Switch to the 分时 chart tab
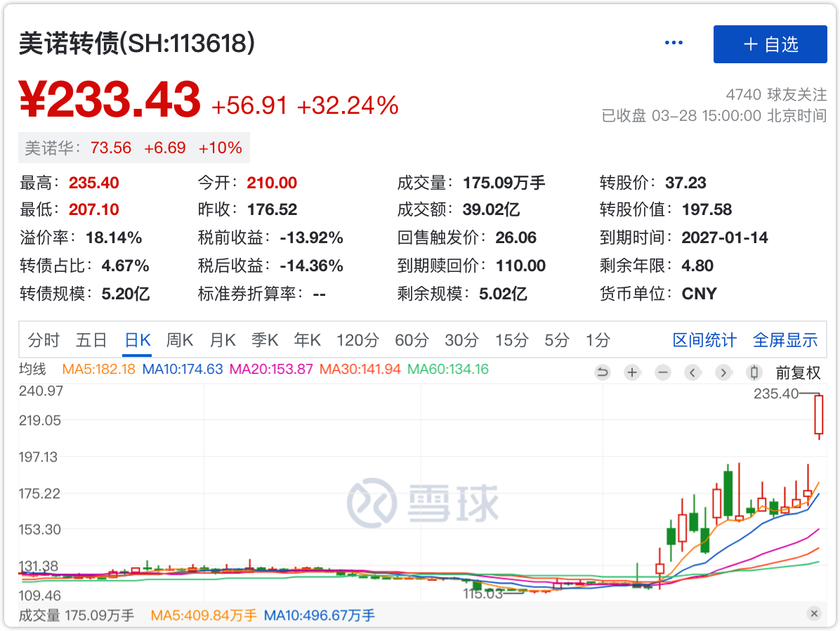 (x=44, y=341)
